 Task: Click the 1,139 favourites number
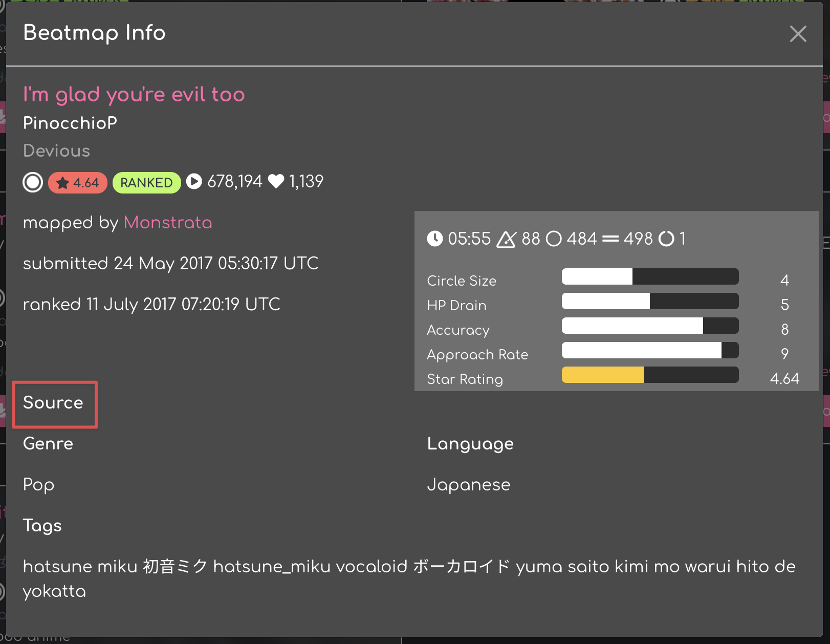[306, 182]
